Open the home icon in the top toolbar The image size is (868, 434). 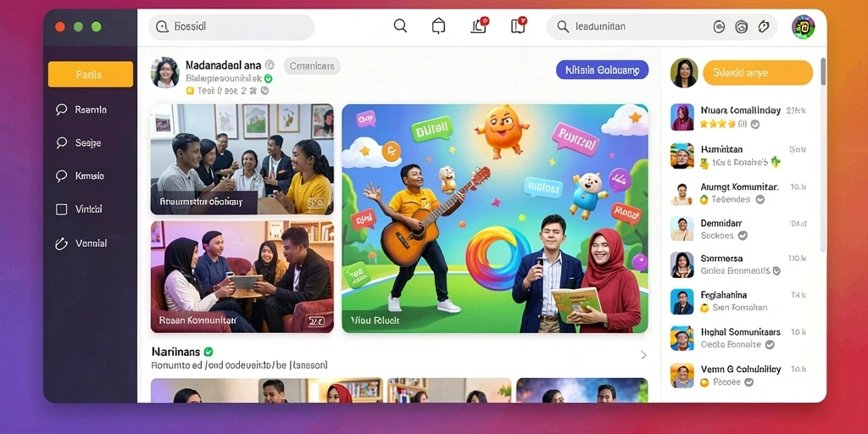(438, 26)
